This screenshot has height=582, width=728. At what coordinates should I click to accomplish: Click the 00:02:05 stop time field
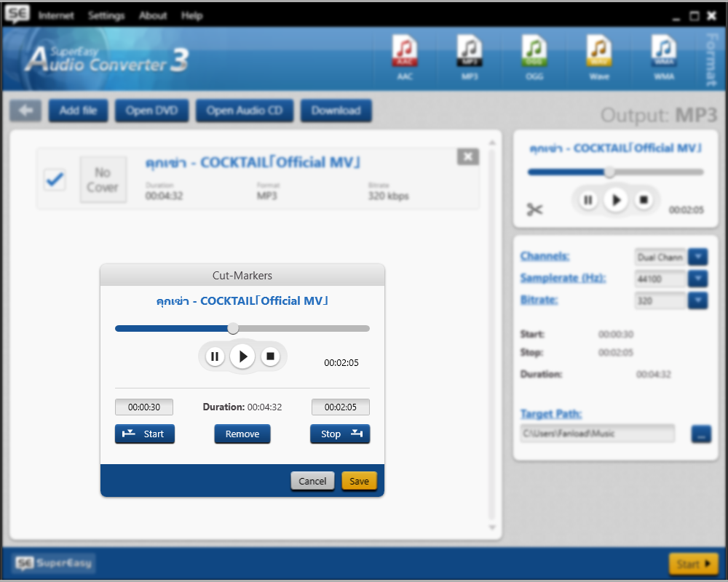[340, 407]
